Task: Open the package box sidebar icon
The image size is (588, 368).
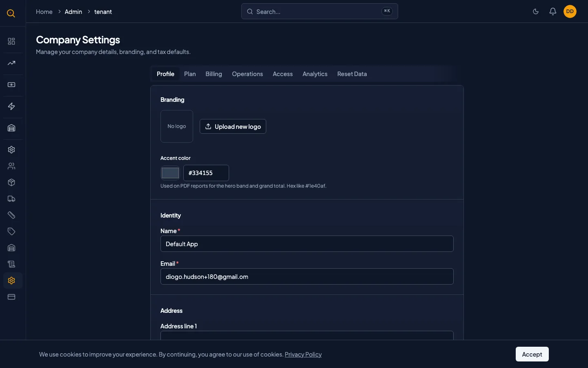Action: [x=11, y=182]
